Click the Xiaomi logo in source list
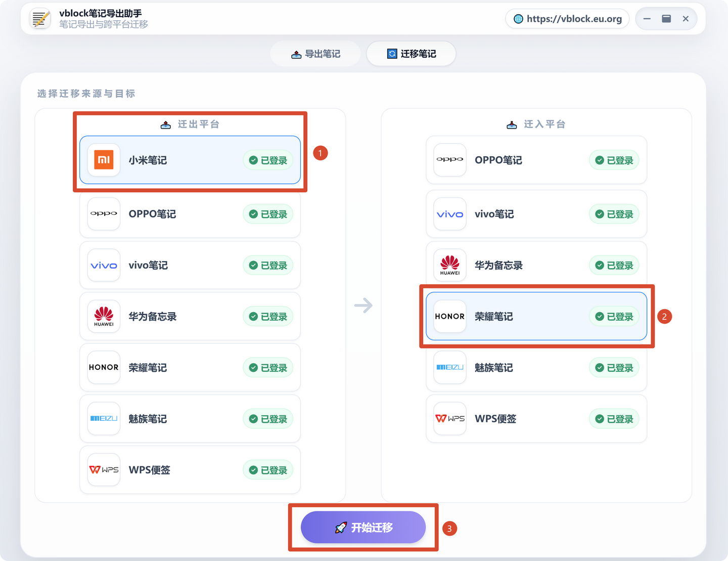The width and height of the screenshot is (728, 561). point(104,160)
